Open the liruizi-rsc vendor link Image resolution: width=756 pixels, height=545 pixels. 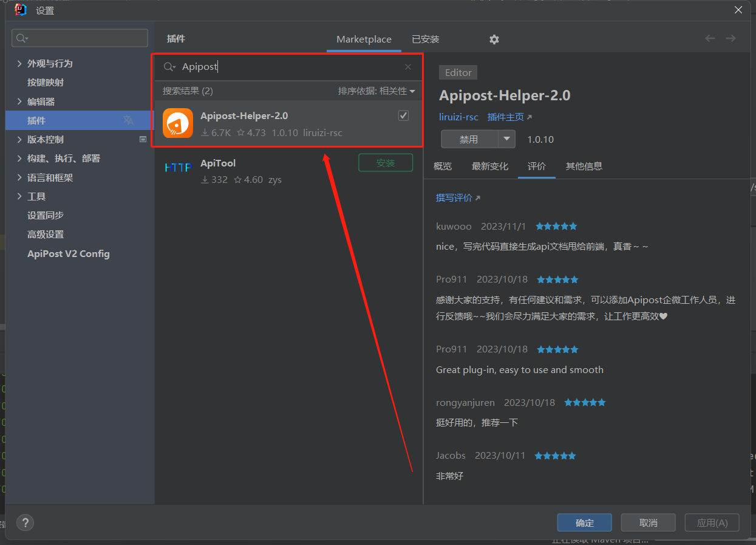click(458, 117)
